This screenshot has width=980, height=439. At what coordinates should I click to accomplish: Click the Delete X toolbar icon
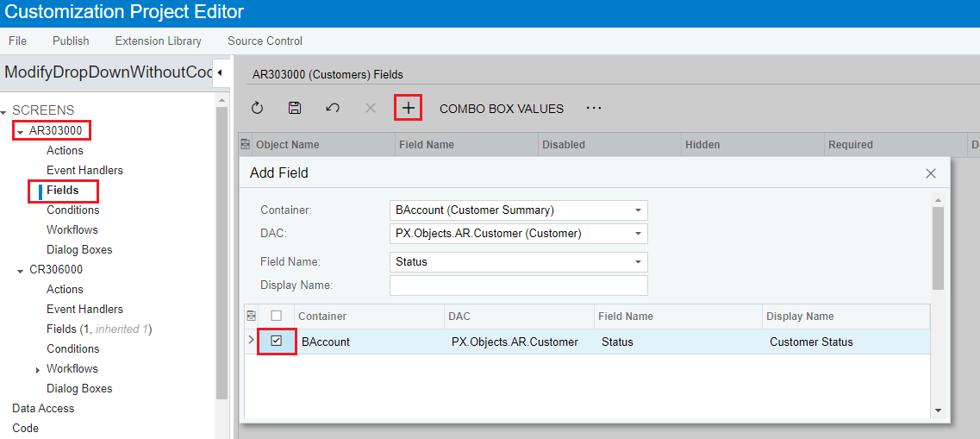coord(370,108)
